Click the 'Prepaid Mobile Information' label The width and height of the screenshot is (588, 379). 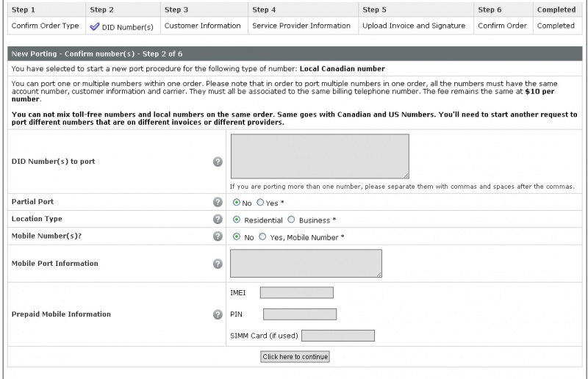61,314
